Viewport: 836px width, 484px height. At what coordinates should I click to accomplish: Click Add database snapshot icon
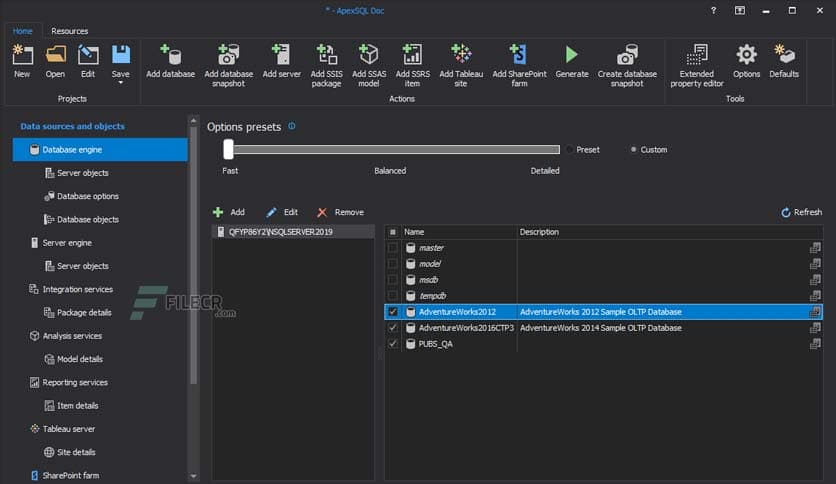tap(229, 66)
